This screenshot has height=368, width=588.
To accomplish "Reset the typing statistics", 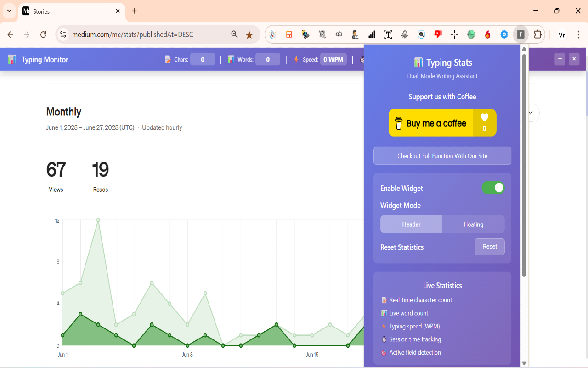I will click(489, 247).
